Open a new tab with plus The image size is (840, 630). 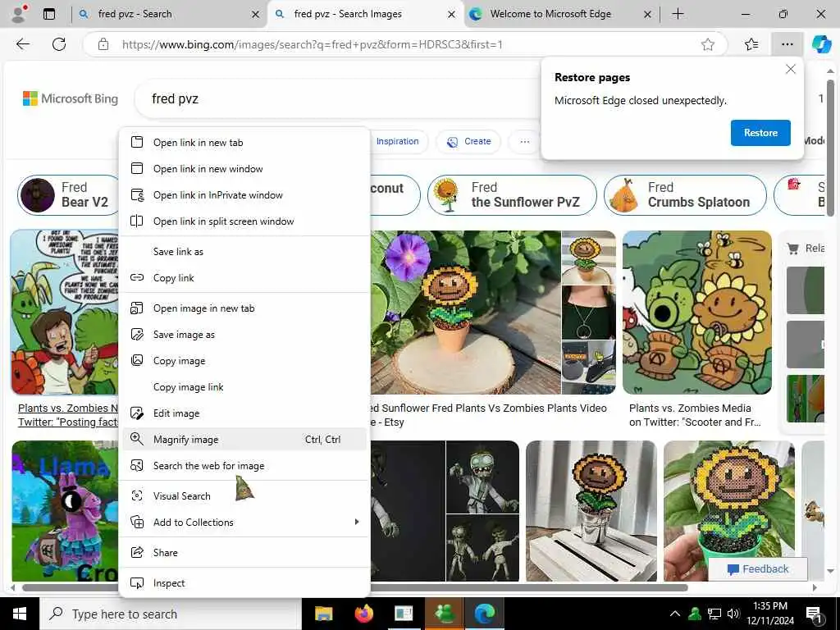(678, 14)
